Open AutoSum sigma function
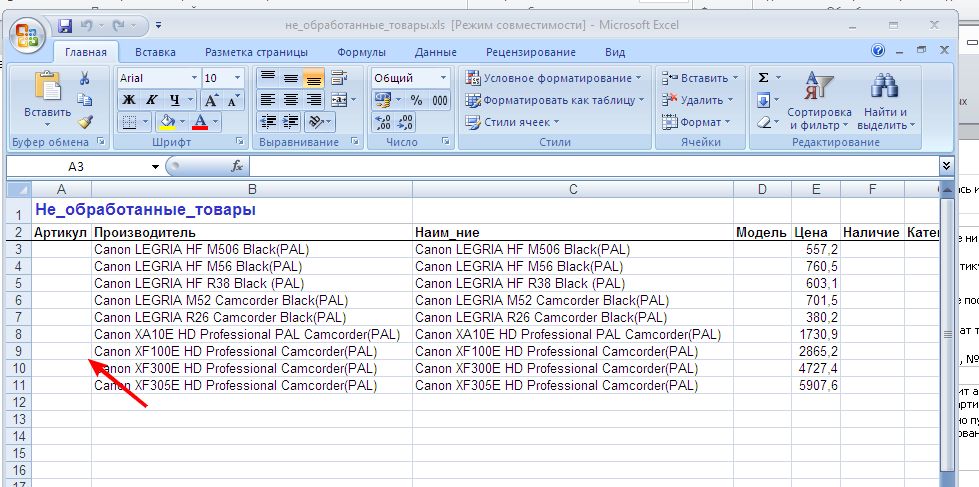The width and height of the screenshot is (979, 487). point(763,78)
